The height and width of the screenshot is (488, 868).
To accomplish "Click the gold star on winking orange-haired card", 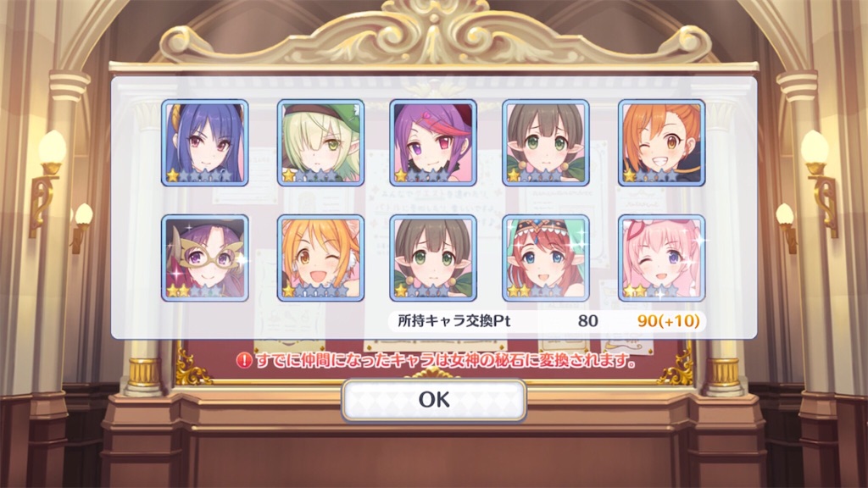I will click(630, 176).
